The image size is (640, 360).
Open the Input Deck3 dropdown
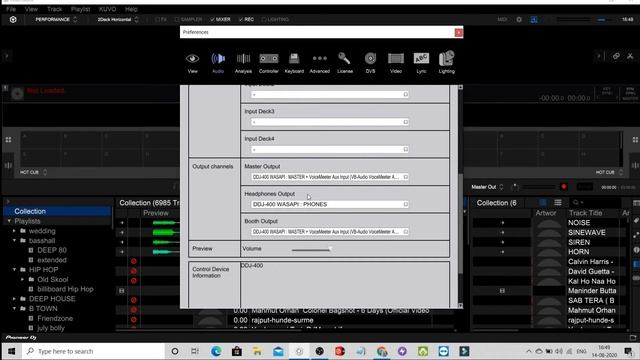[330, 122]
